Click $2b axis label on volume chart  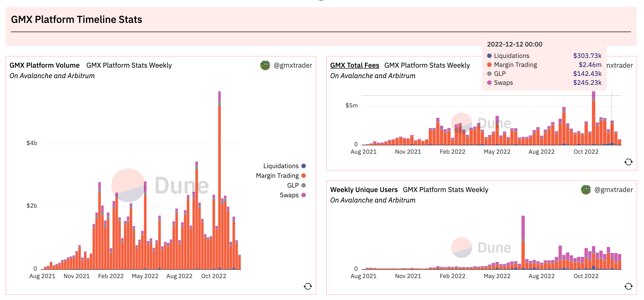coord(32,206)
